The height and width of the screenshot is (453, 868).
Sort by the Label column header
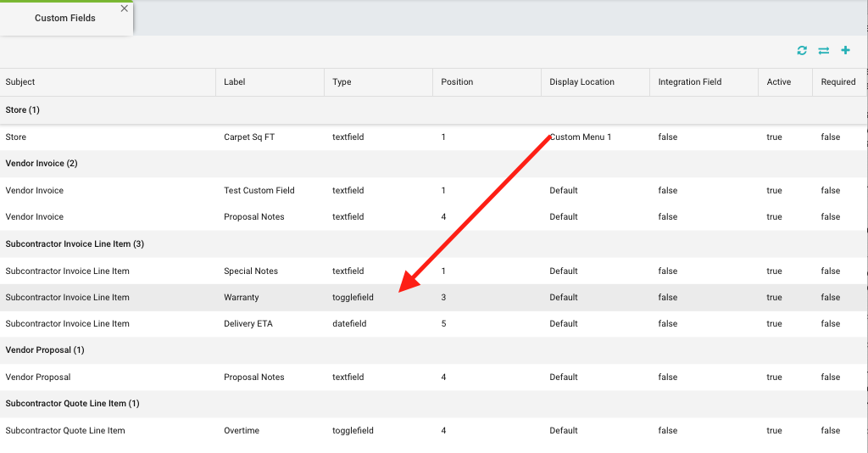coord(235,82)
